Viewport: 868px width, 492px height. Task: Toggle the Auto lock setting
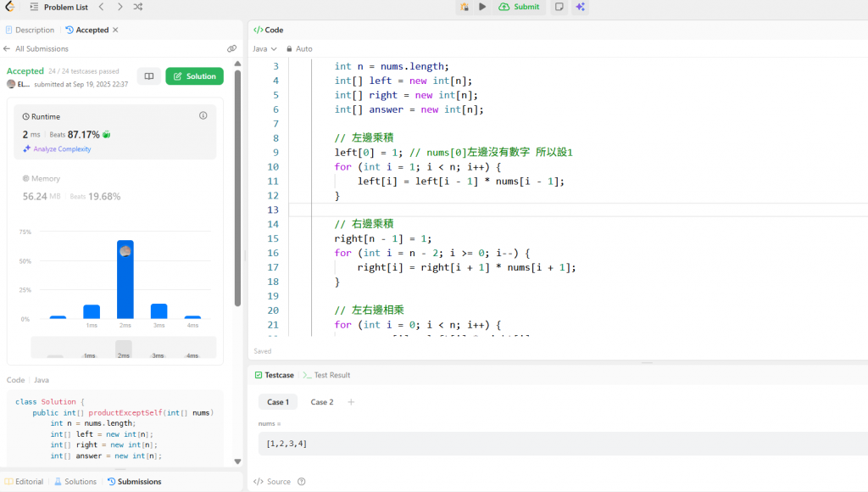pyautogui.click(x=299, y=48)
